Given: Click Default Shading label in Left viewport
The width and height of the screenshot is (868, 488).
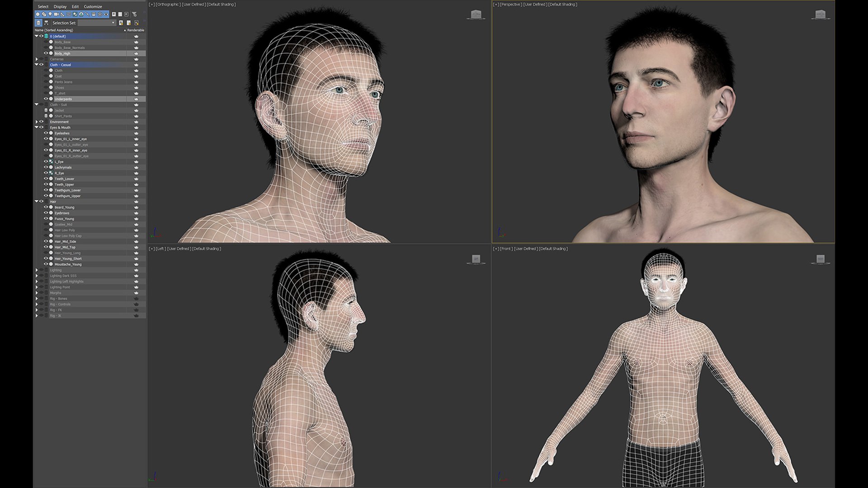Looking at the screenshot, I should tap(207, 249).
